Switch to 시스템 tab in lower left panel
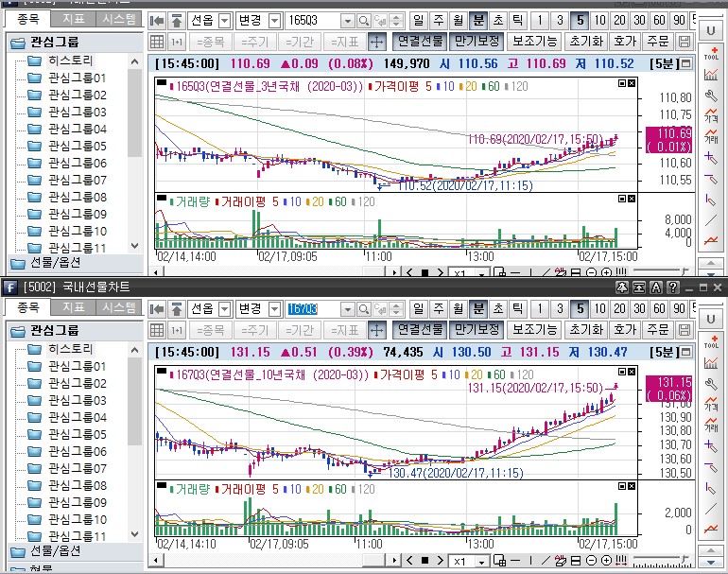This screenshot has width=728, height=574. pos(119,307)
